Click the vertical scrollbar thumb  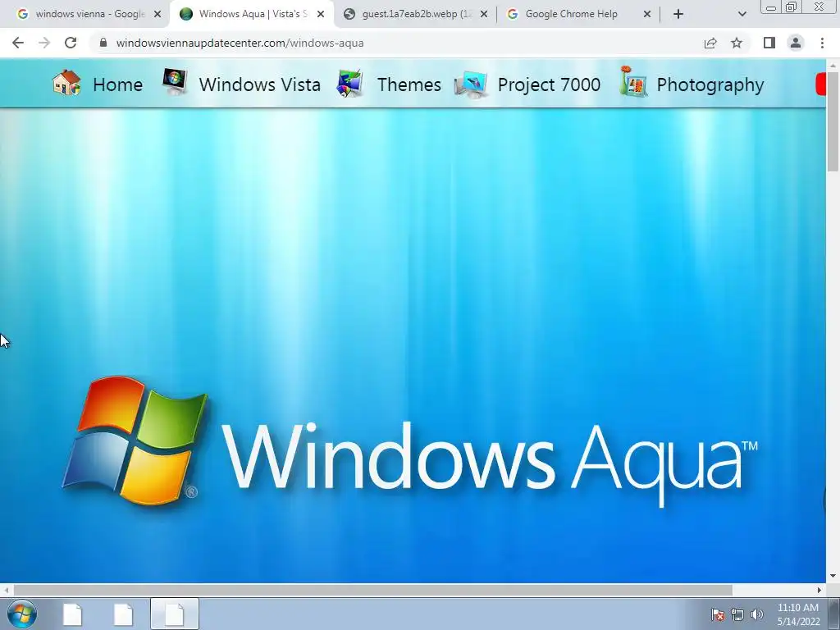pyautogui.click(x=833, y=121)
